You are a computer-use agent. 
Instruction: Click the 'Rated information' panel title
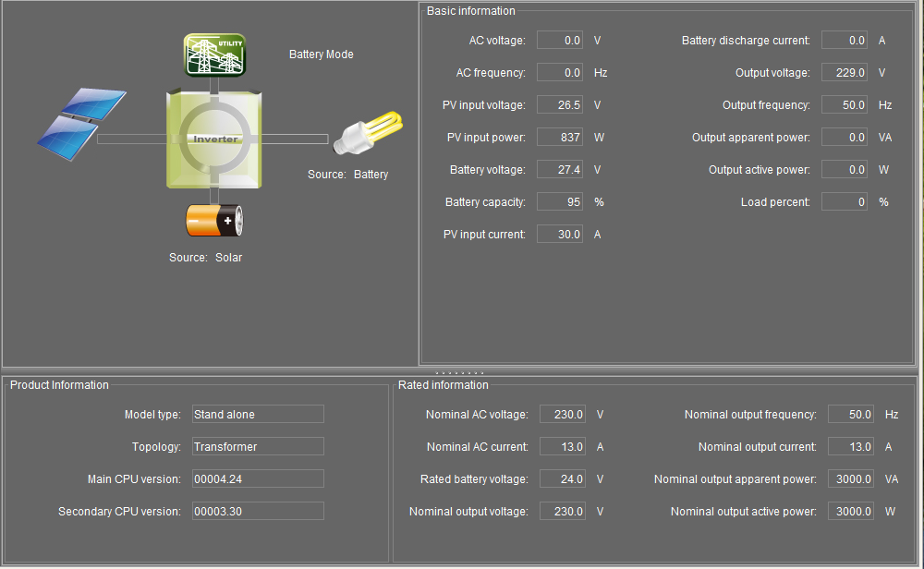point(444,384)
